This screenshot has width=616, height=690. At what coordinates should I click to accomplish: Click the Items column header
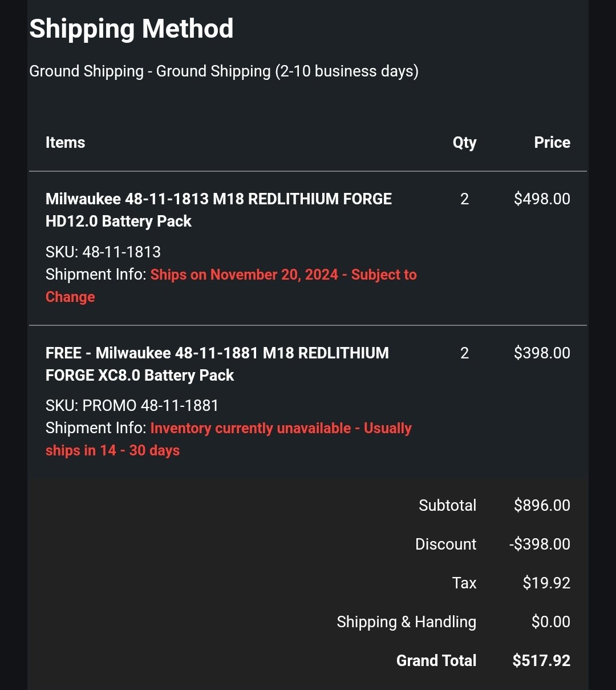point(65,143)
